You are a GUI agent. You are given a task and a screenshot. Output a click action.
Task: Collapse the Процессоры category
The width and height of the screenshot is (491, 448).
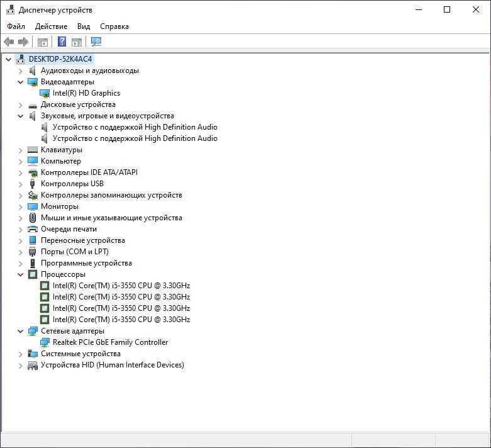pyautogui.click(x=20, y=274)
